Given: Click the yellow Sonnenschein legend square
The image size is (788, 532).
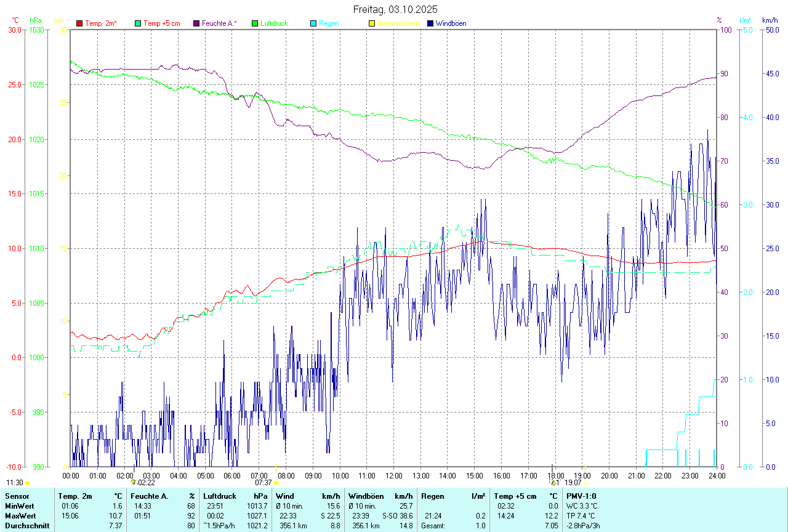Looking at the screenshot, I should click(x=372, y=23).
